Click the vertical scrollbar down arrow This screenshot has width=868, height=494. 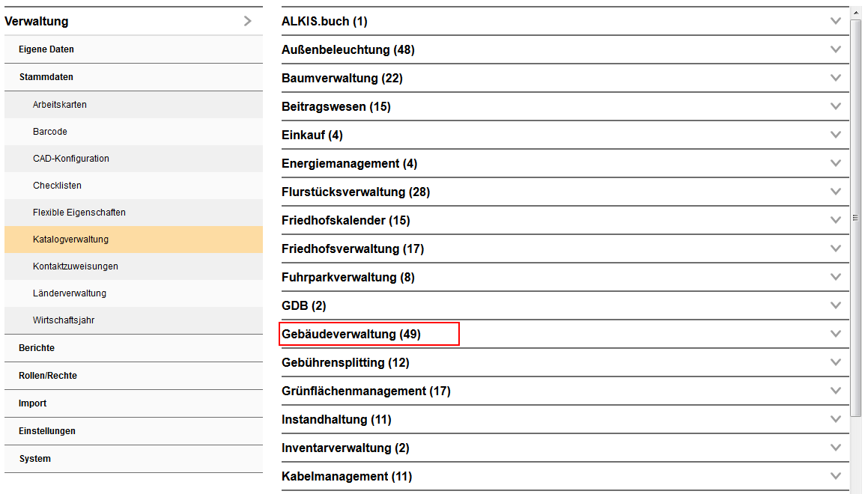[855, 488]
